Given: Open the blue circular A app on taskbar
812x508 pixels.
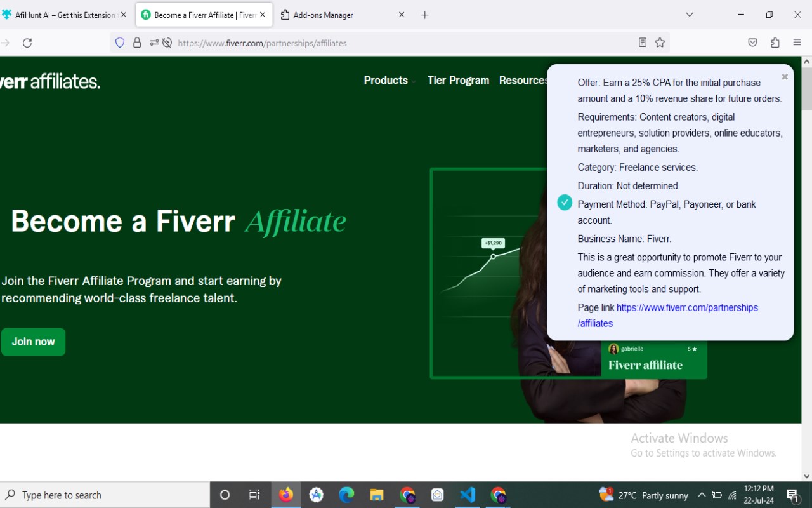Looking at the screenshot, I should tap(317, 495).
